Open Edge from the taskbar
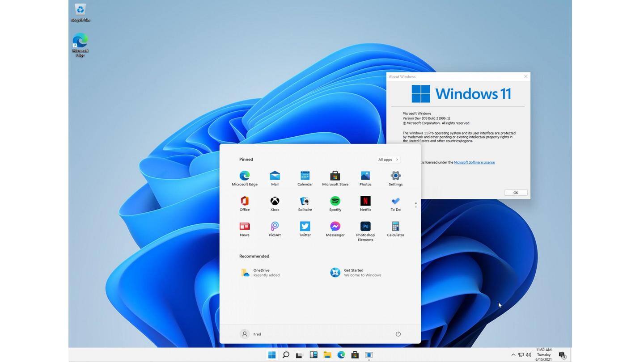644x362 pixels. [x=341, y=355]
